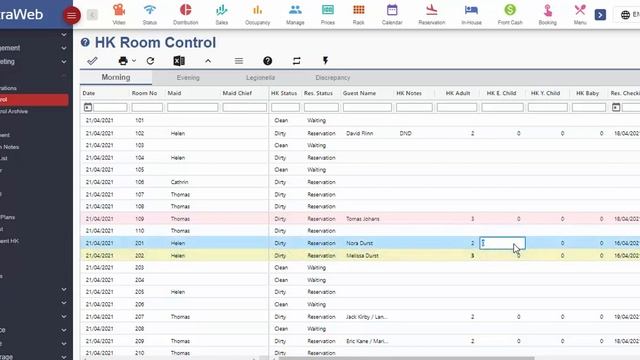The height and width of the screenshot is (360, 640).
Task: Open the Sales chart icon
Action: [222, 14]
